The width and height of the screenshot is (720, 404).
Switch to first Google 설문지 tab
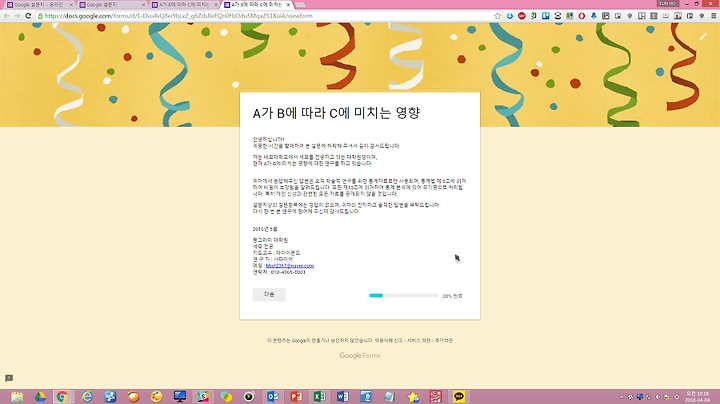39,5
